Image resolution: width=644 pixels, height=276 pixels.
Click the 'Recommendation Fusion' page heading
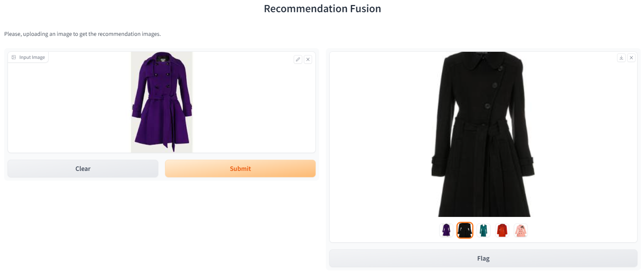coord(322,9)
